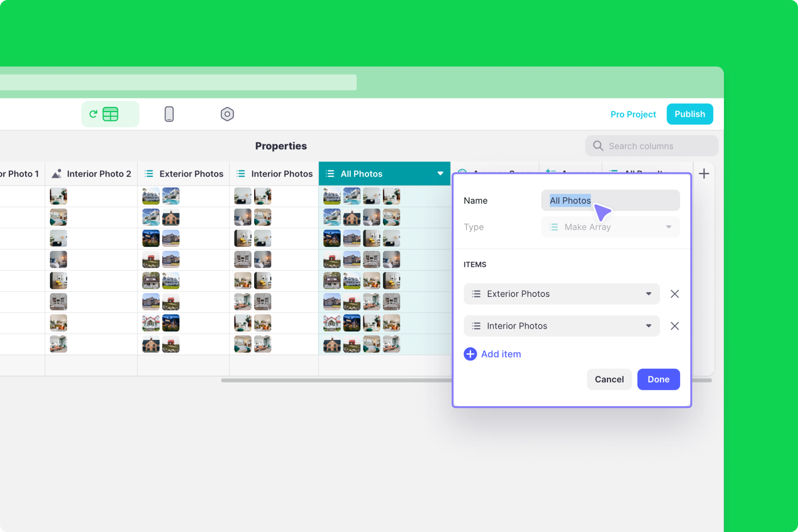
Task: Click the Cancel button
Action: tap(609, 380)
